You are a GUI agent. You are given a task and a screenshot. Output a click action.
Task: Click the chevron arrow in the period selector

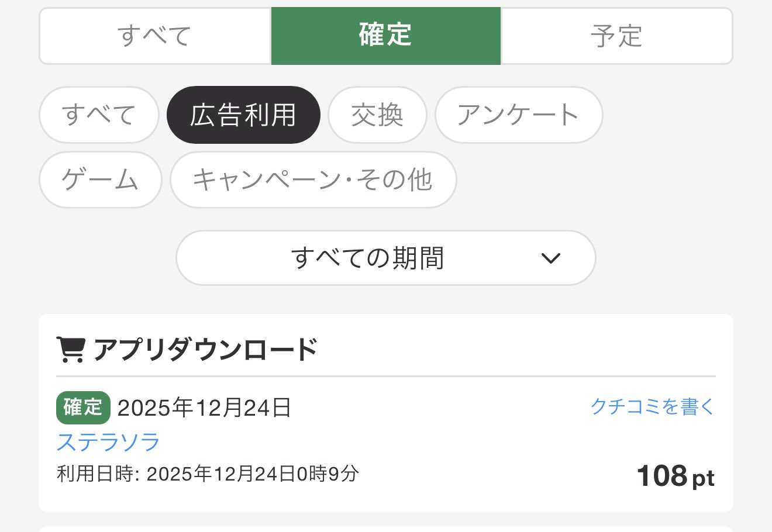(551, 258)
